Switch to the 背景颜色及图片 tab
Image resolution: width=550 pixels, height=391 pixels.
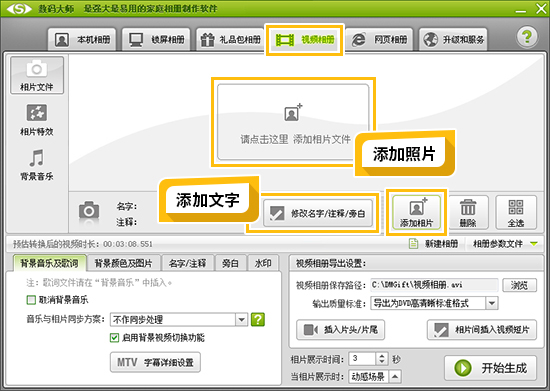click(x=123, y=263)
